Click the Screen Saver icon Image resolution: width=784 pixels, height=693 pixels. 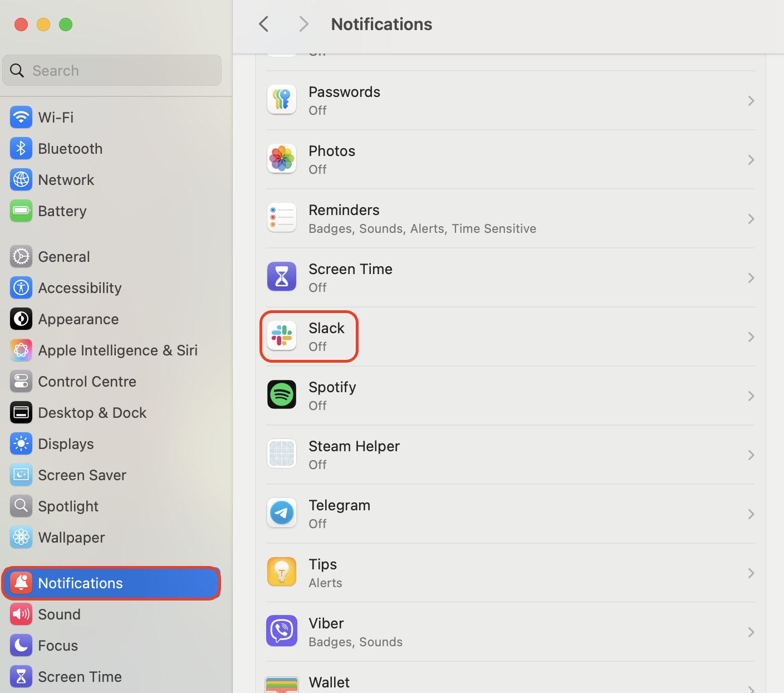pos(21,475)
